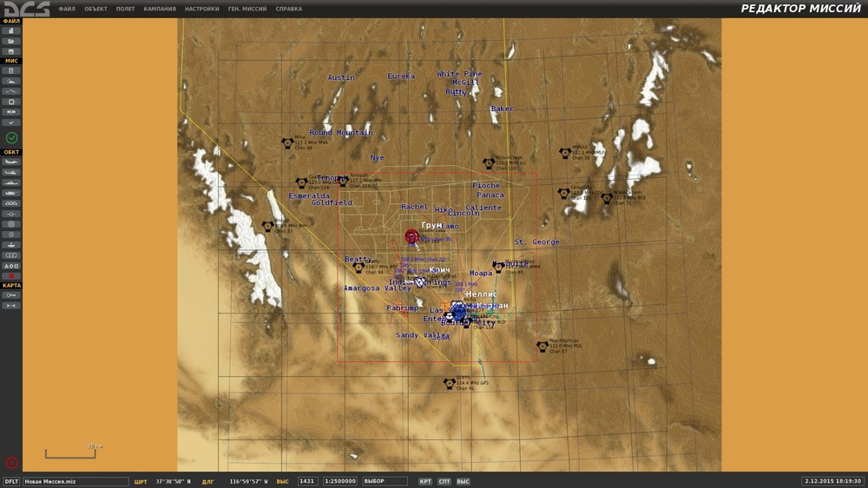Select the distance ruler tool

pos(11,306)
